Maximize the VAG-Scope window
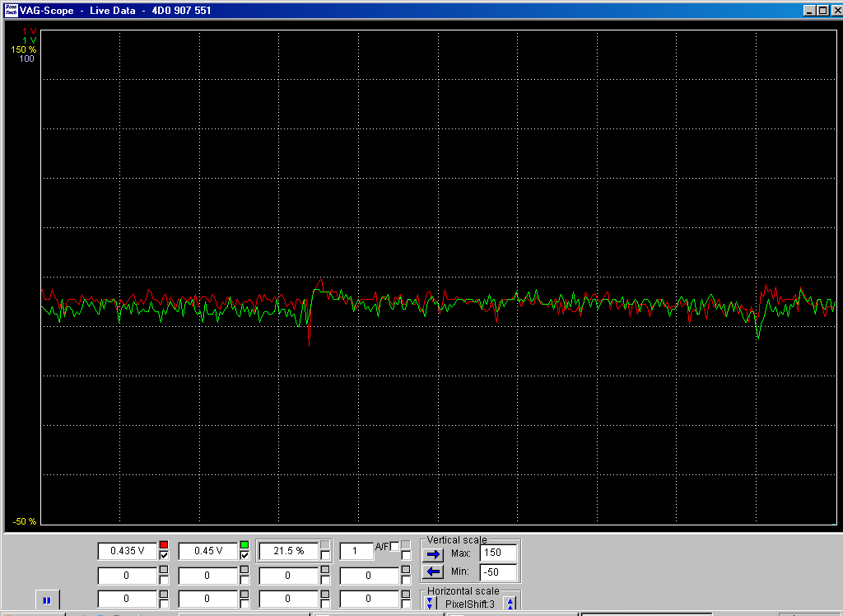The height and width of the screenshot is (616, 843). [822, 11]
